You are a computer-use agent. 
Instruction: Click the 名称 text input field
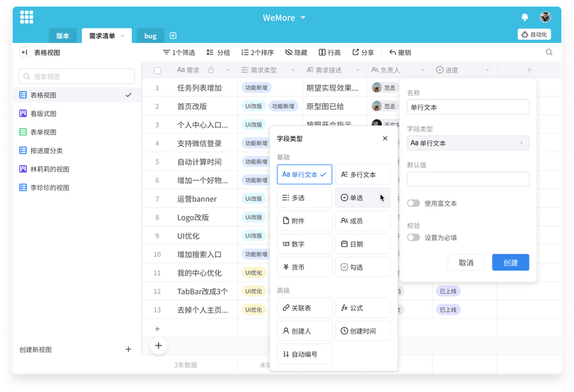(467, 107)
